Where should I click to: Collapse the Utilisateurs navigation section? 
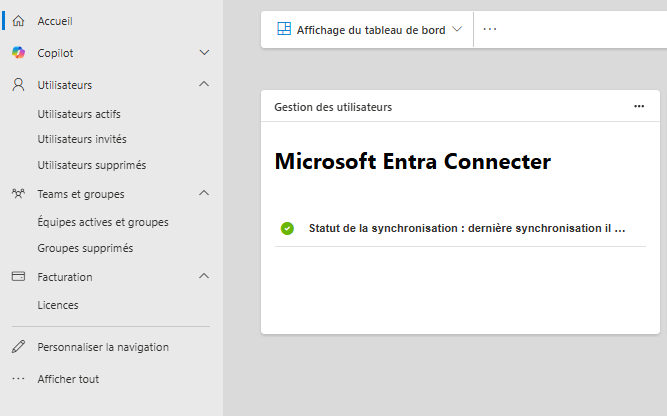(204, 85)
